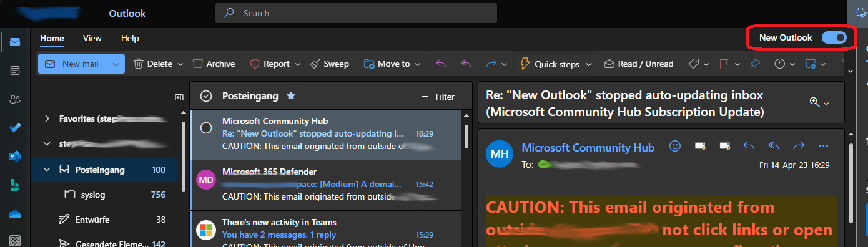Image resolution: width=868 pixels, height=247 pixels.
Task: Select all messages via Posteingang circle checkbox
Action: click(x=205, y=96)
